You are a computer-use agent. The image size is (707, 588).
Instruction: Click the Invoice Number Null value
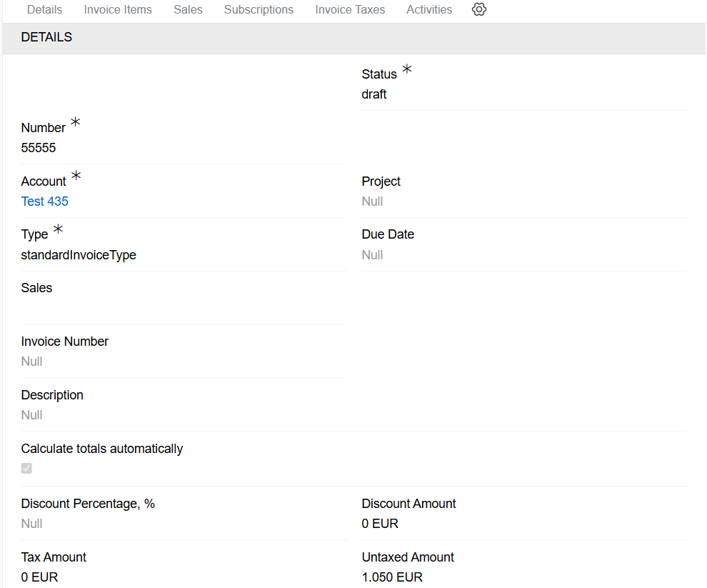(31, 361)
